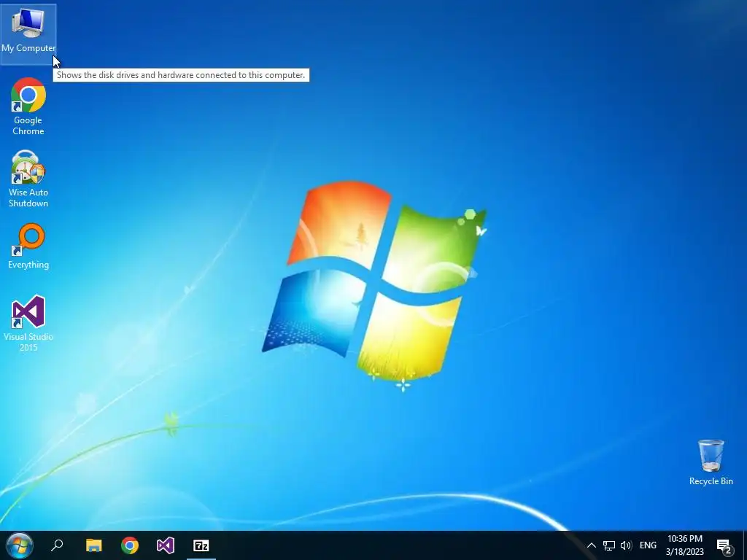Select the Google Chrome desktop shortcut
Image resolution: width=747 pixels, height=560 pixels.
point(28,106)
